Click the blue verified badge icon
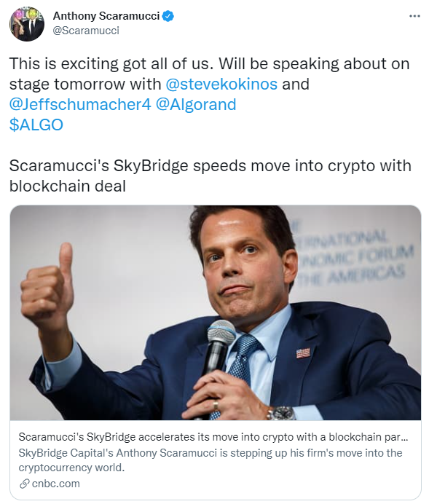Image resolution: width=429 pixels, height=504 pixels. (168, 16)
